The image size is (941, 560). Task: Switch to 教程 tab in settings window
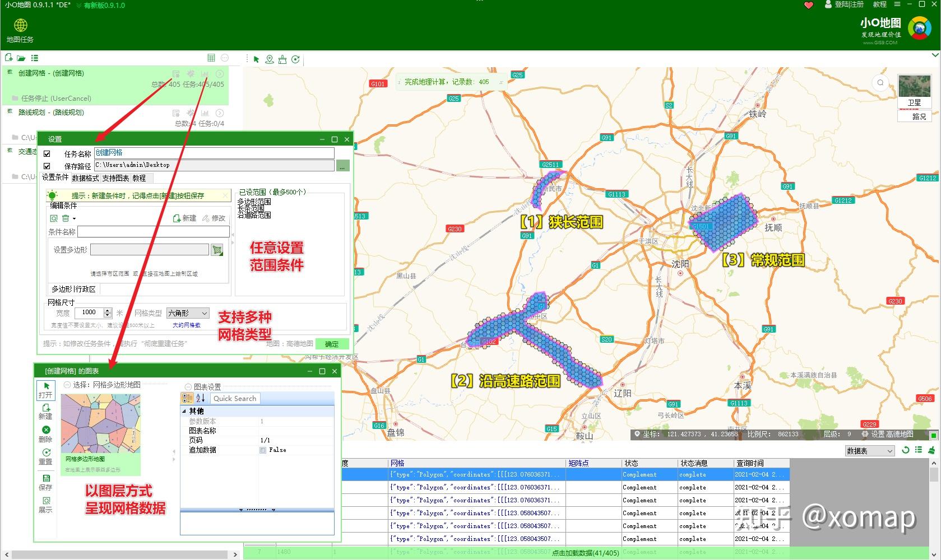point(139,178)
